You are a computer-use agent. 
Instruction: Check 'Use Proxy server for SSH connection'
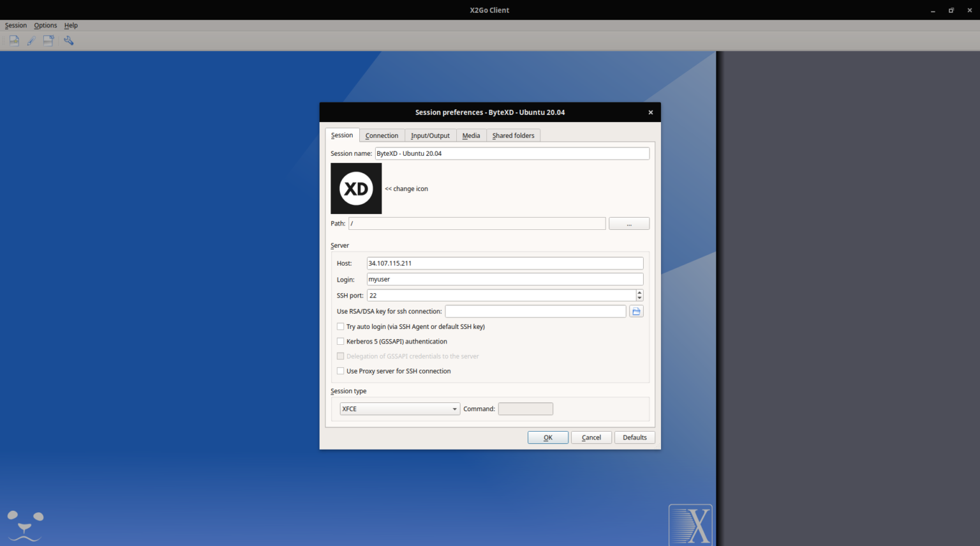[340, 370]
